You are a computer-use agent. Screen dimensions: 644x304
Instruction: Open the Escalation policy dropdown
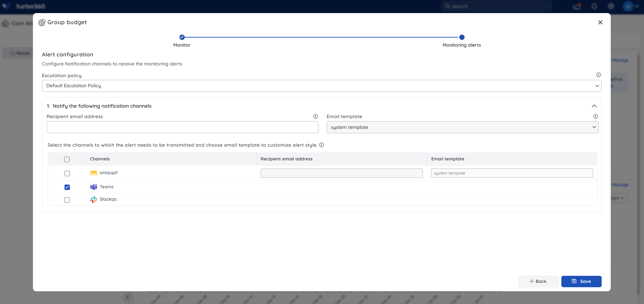click(x=321, y=86)
